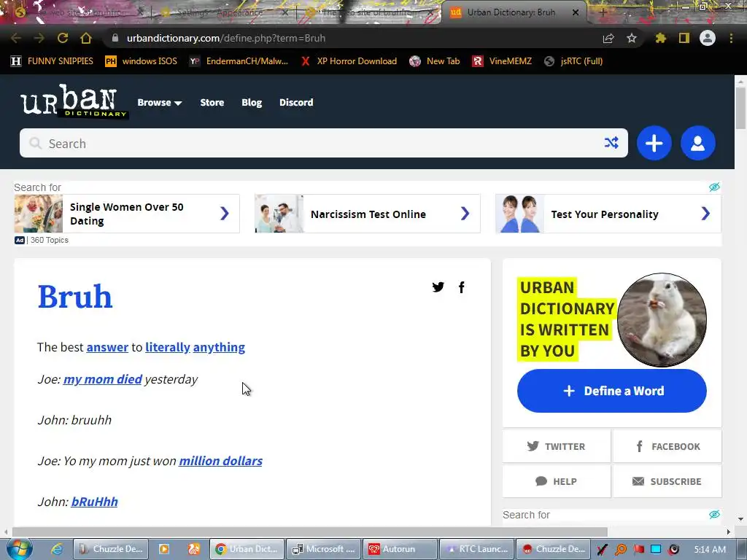Click the TWITTER sidebar button
Screen dimensions: 747x560
coord(556,446)
